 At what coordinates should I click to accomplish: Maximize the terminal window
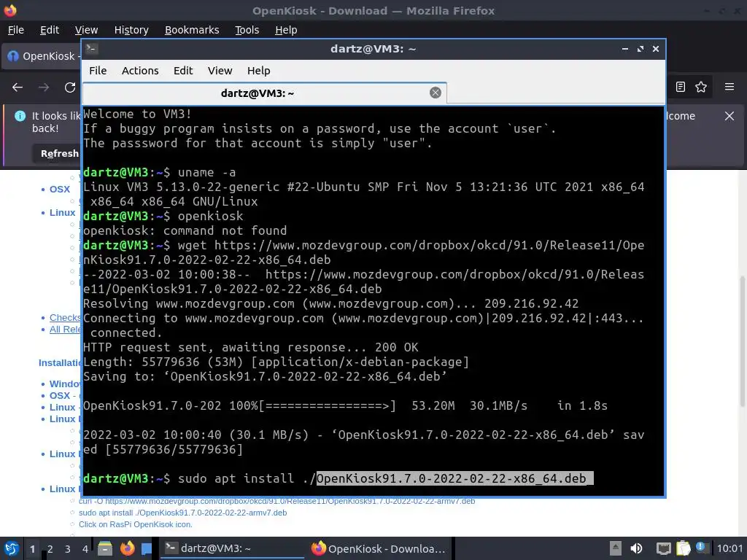tap(640, 49)
